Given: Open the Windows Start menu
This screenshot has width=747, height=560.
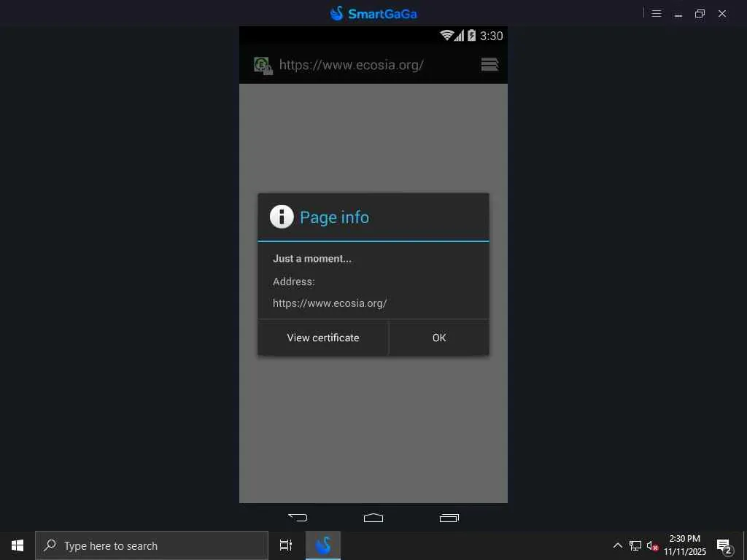Looking at the screenshot, I should (x=18, y=545).
